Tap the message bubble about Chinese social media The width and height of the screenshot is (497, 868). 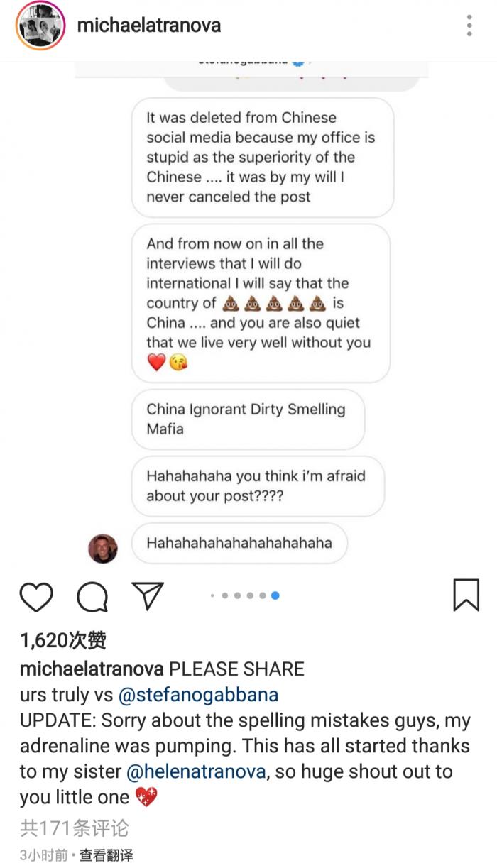[x=262, y=157]
